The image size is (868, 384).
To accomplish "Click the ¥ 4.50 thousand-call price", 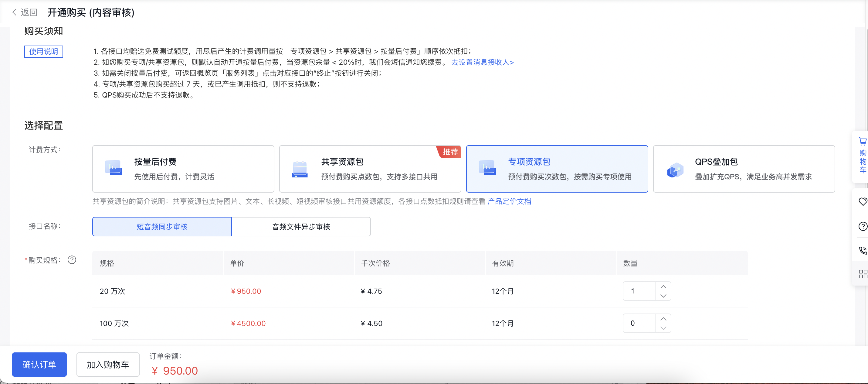I will [371, 324].
